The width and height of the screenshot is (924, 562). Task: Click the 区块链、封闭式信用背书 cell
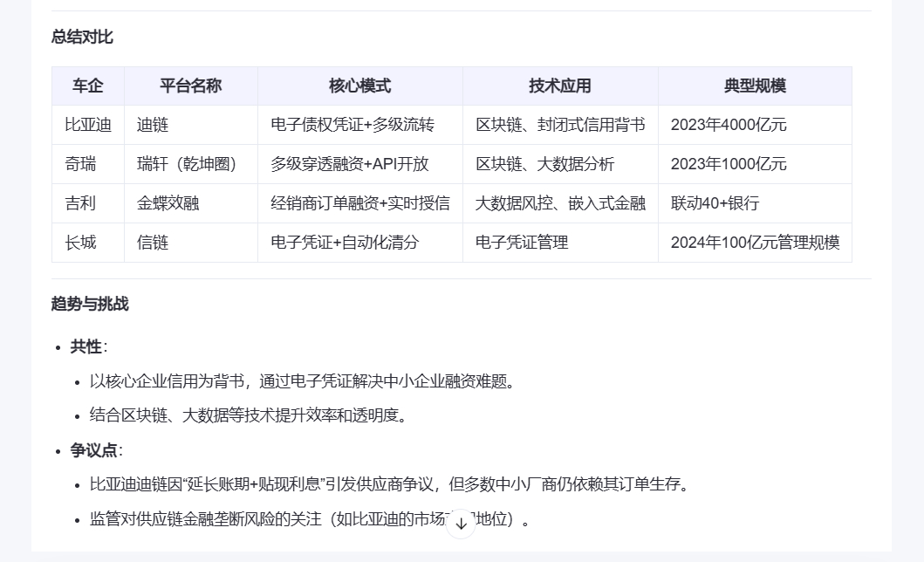[560, 125]
